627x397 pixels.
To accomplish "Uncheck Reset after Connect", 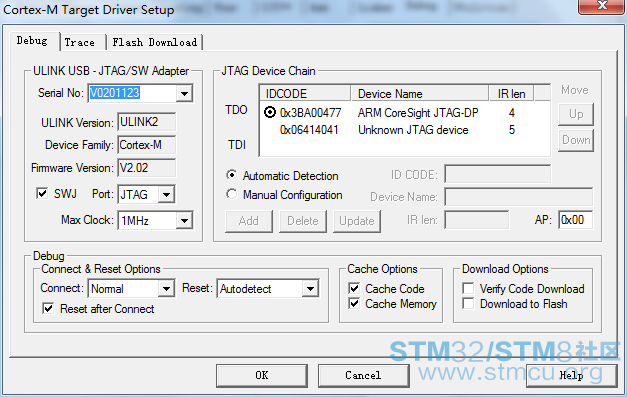I will click(x=48, y=308).
